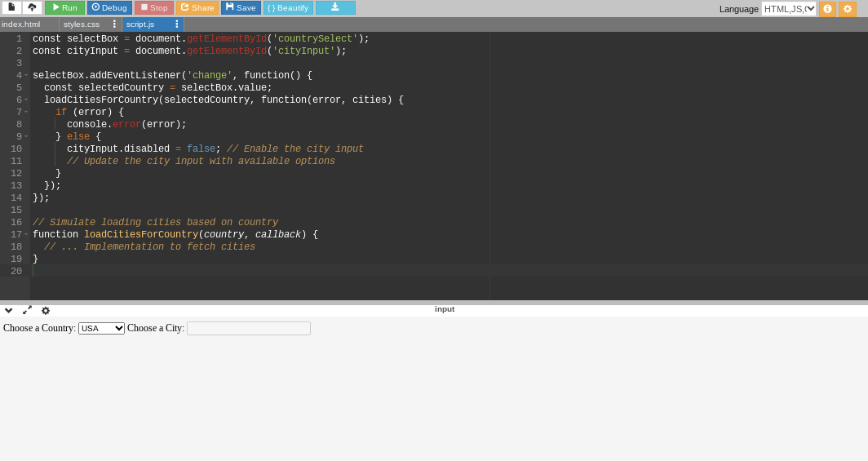The width and height of the screenshot is (868, 461).
Task: Collapse the code fold at line 9
Action: [x=26, y=136]
